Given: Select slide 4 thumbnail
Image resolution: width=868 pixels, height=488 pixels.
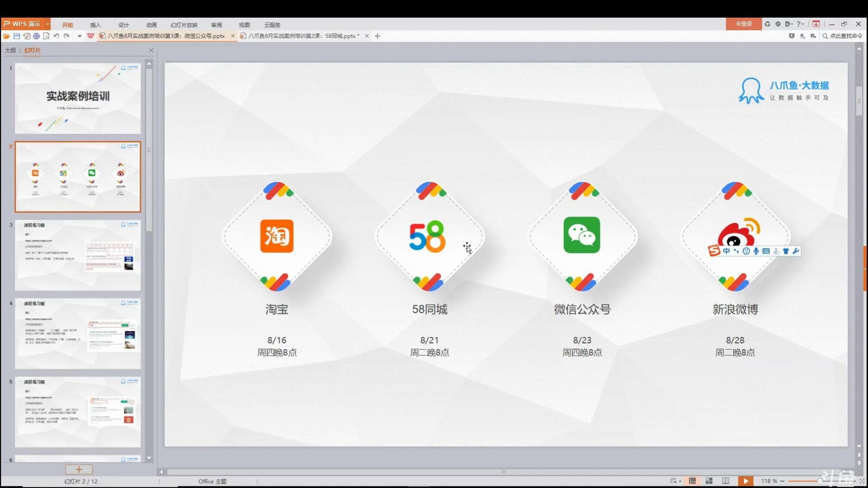Looking at the screenshot, I should tap(78, 333).
